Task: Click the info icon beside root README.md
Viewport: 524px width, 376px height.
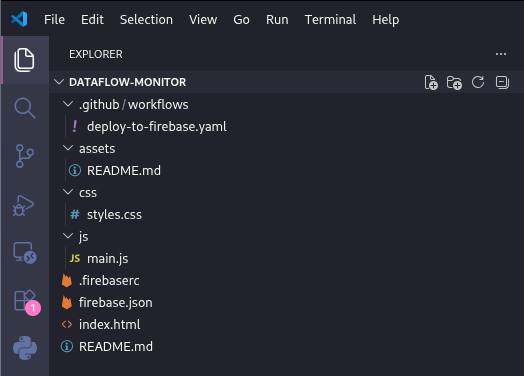Action: coord(67,346)
